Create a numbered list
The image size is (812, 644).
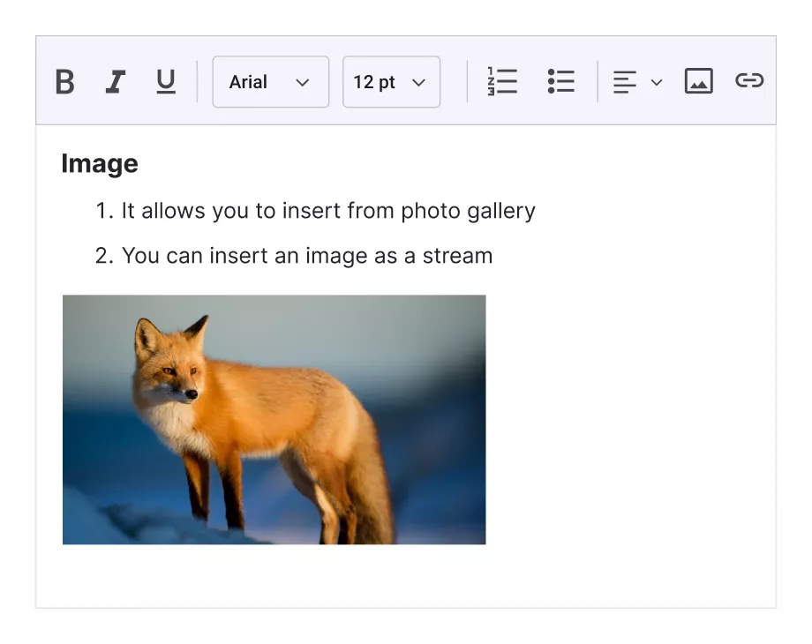point(501,81)
